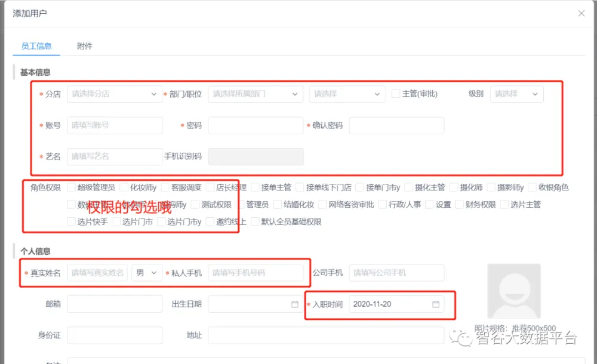Click the calendar icon in 出生日期 field
597x364 pixels.
coord(294,304)
